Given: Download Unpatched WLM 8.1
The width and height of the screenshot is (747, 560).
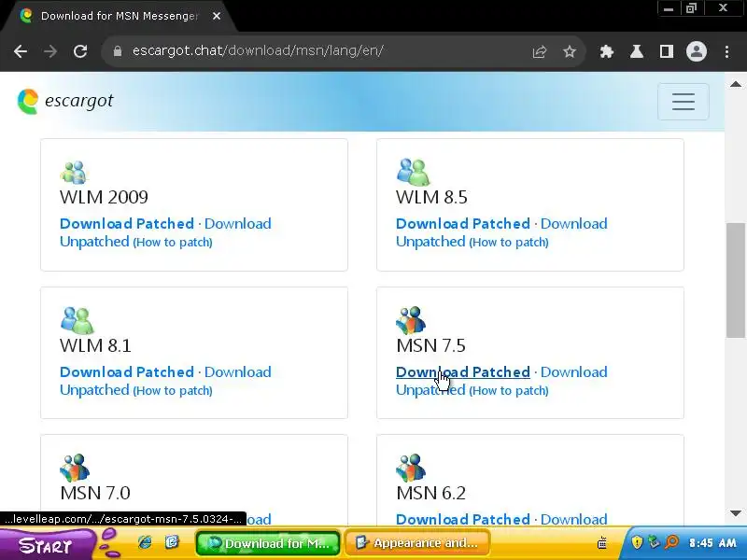Looking at the screenshot, I should (x=165, y=381).
